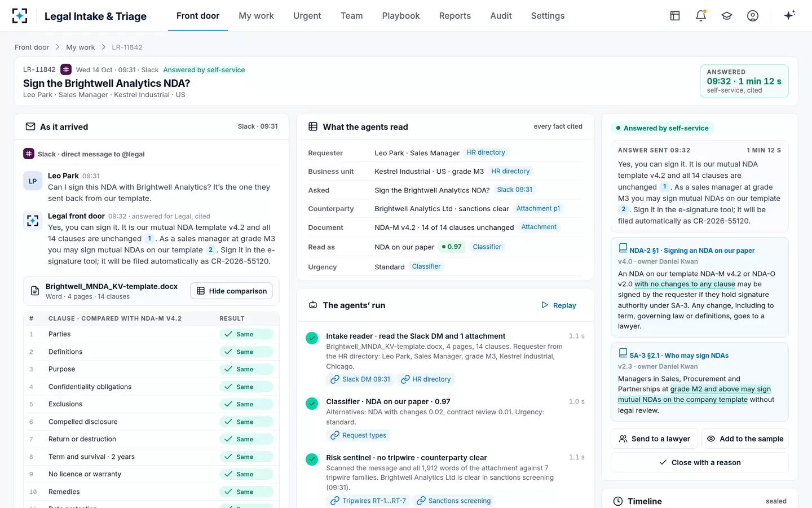
Task: Click the Legal front door avatar icon
Action: pyautogui.click(x=33, y=221)
